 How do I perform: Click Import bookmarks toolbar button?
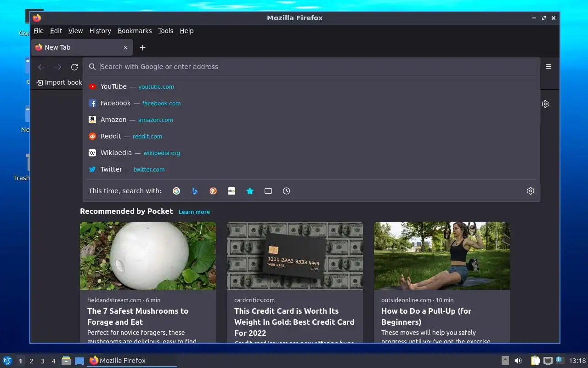[59, 82]
